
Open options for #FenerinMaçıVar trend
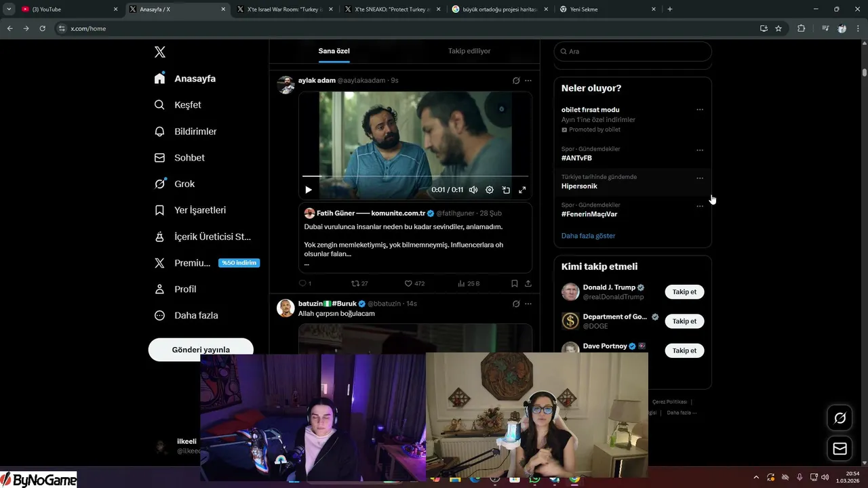[x=700, y=206]
